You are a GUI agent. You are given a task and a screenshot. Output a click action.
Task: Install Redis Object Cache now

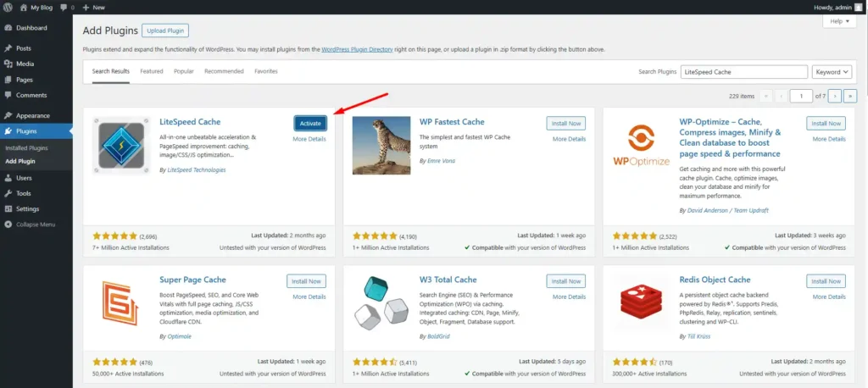[x=826, y=281]
